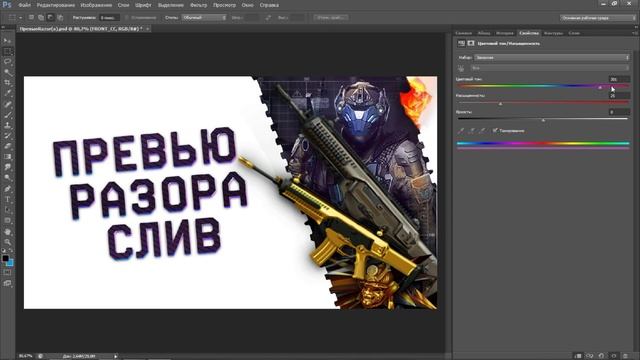Select the Dodge tool
Image resolution: width=640 pixels, height=360 pixels.
coord(7,178)
